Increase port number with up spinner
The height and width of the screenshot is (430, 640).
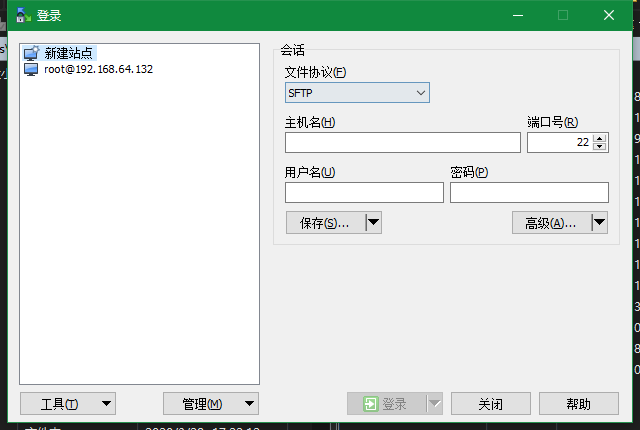pos(600,138)
